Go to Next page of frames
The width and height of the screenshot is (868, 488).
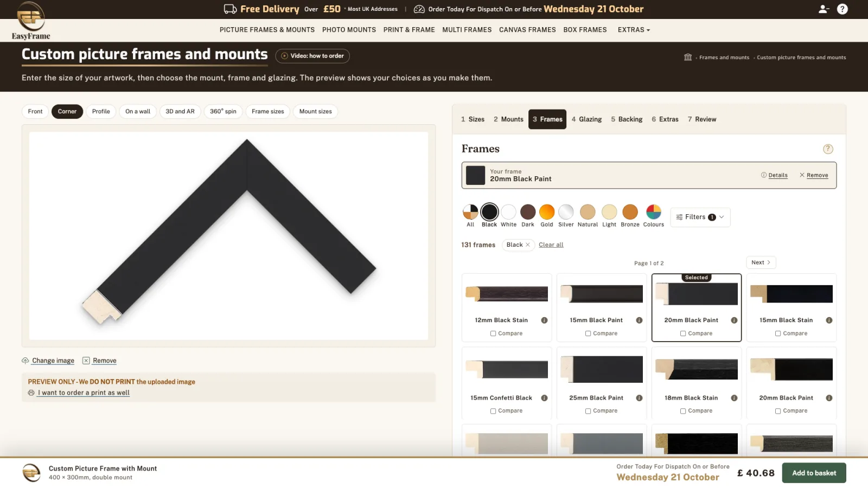pyautogui.click(x=761, y=262)
